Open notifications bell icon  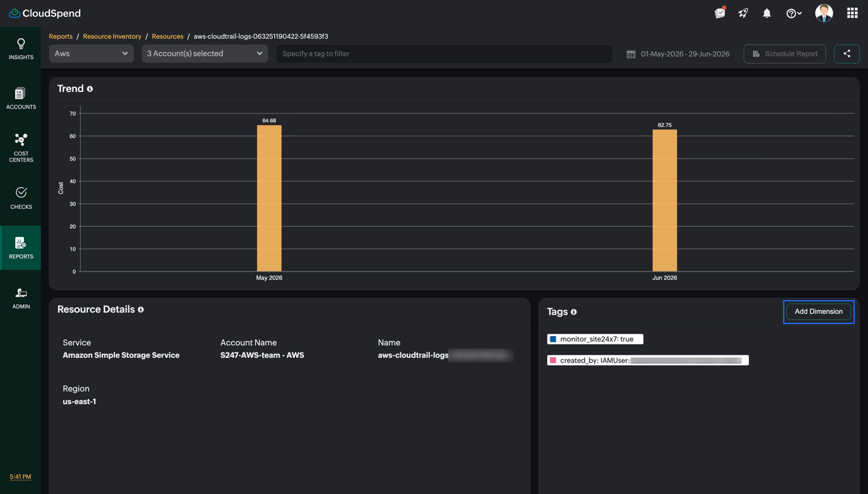point(767,13)
